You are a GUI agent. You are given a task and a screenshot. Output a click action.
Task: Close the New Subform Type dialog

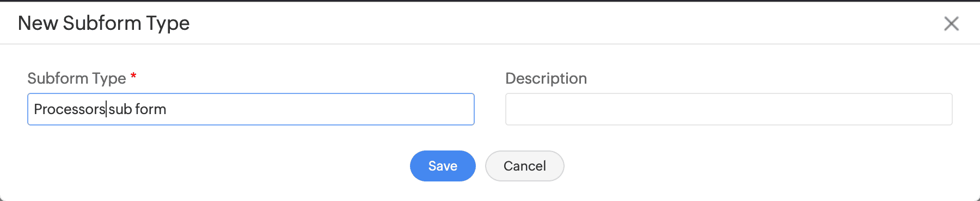pyautogui.click(x=951, y=23)
